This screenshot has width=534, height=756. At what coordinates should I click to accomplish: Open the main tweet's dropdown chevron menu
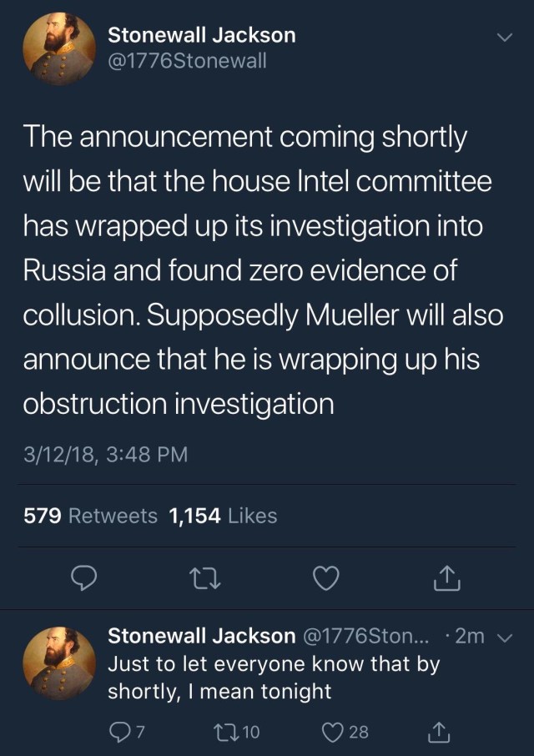[x=504, y=38]
